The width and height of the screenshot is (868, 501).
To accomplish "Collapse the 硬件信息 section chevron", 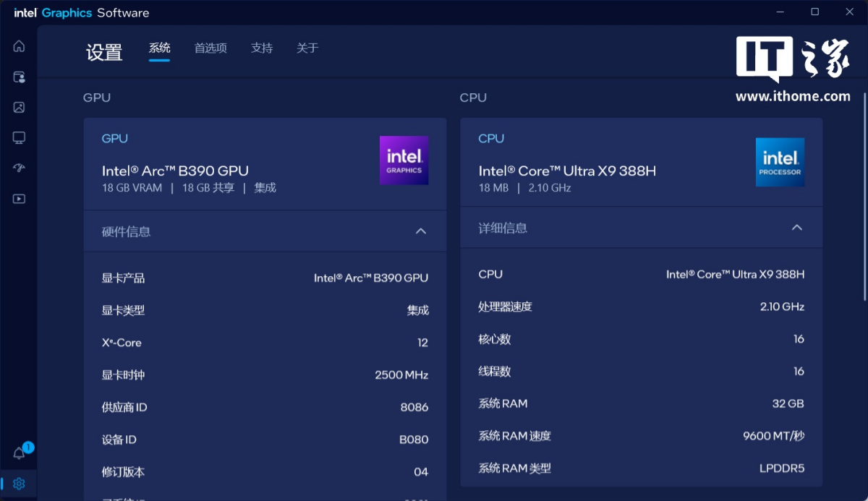I will pos(421,231).
